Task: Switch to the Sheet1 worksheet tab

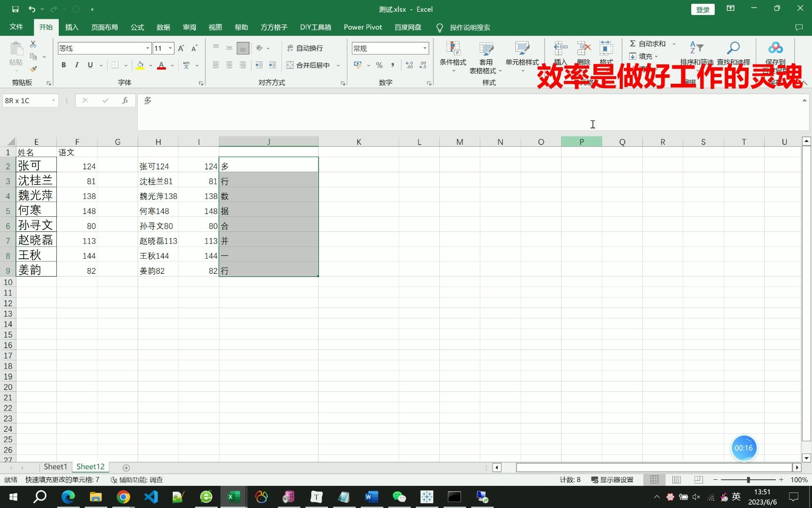Action: click(x=55, y=466)
